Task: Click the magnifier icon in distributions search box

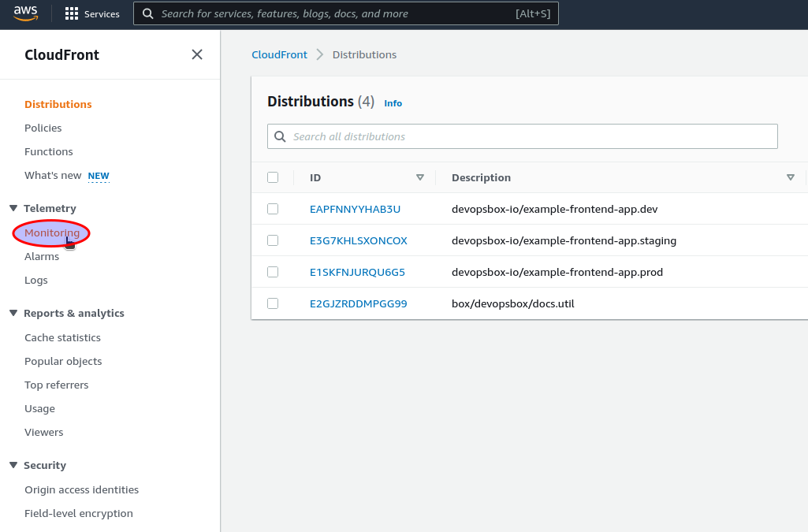Action: click(280, 136)
